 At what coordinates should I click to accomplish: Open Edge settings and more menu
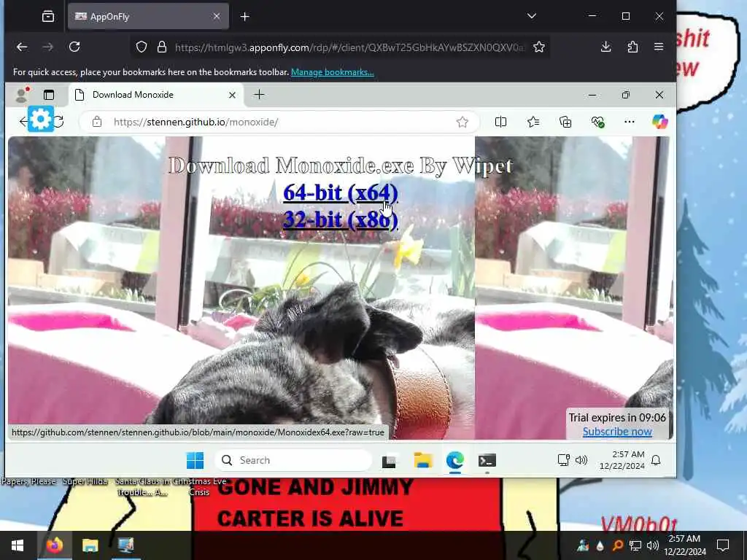[x=630, y=122]
